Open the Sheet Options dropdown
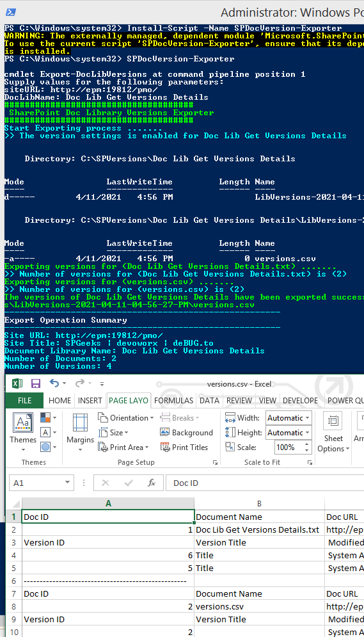 [333, 432]
